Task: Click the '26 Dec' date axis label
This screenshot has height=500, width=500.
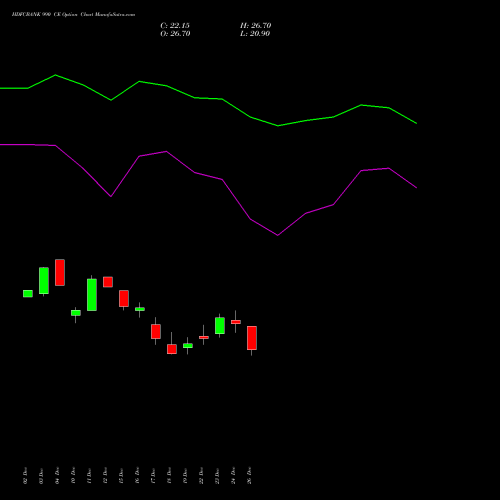Action: 249,476
